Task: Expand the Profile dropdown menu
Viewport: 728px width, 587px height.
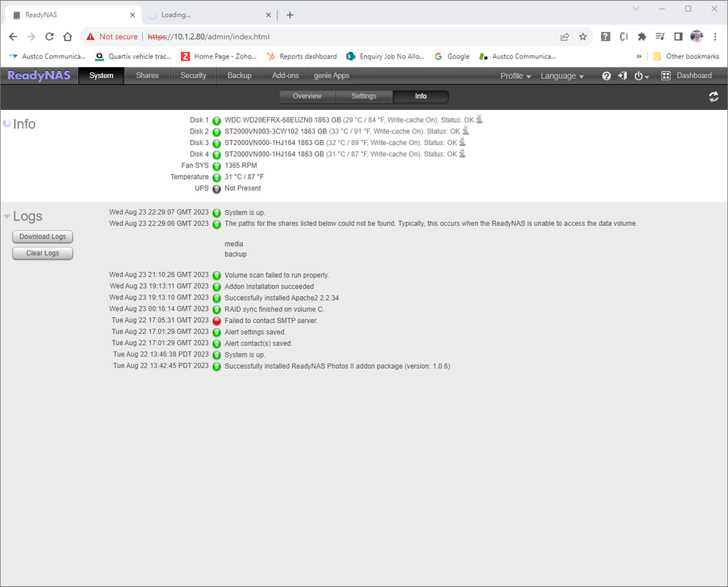Action: click(x=515, y=76)
